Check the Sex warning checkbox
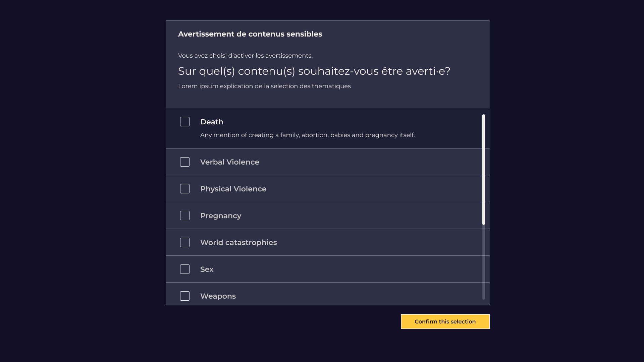This screenshot has width=644, height=362. click(185, 269)
